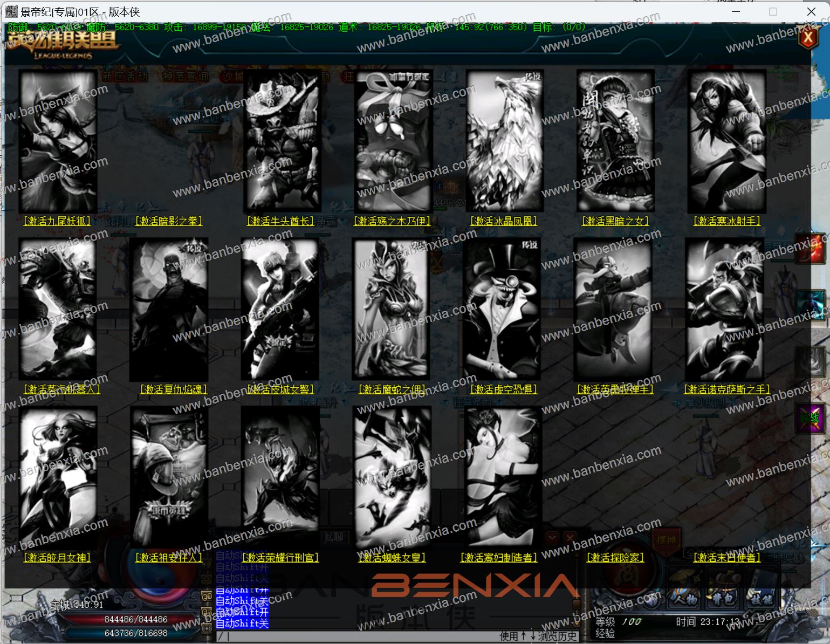
Task: Select the blue skill icon on right edge
Action: coord(810,305)
